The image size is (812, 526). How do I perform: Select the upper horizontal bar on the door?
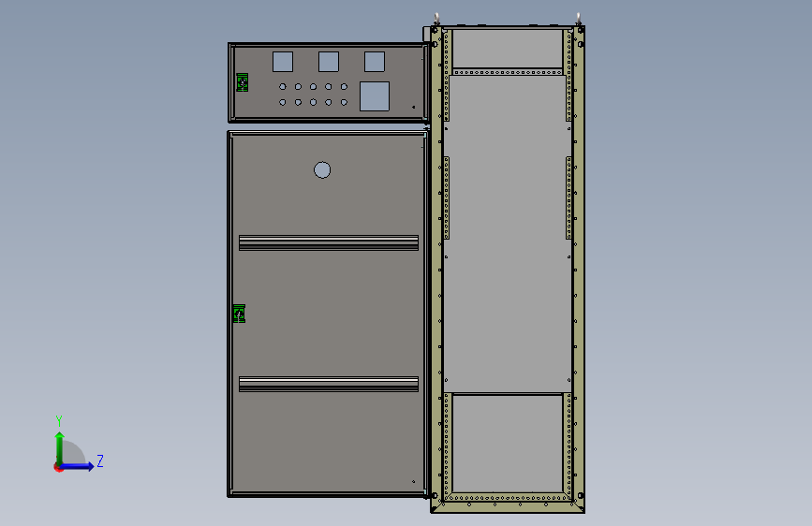tap(329, 242)
